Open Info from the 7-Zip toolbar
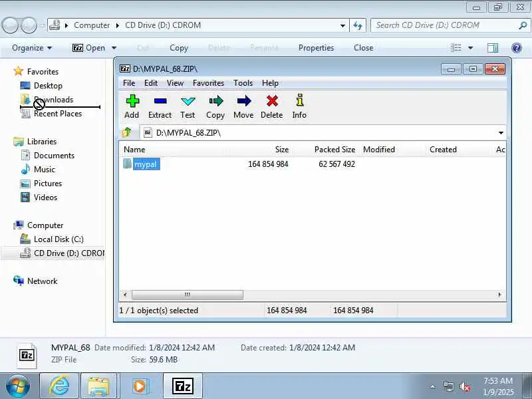Viewport: 532px width, 399px height. (299, 106)
